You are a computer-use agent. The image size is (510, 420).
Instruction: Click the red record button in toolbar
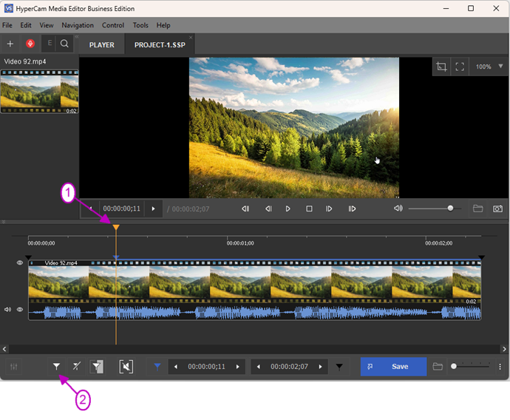(30, 44)
